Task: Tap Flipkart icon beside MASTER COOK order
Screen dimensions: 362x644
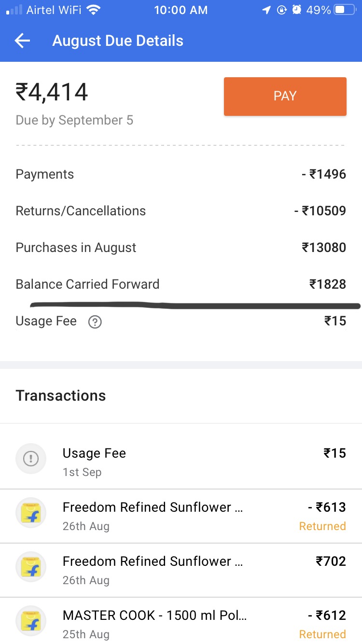Action: point(31,621)
